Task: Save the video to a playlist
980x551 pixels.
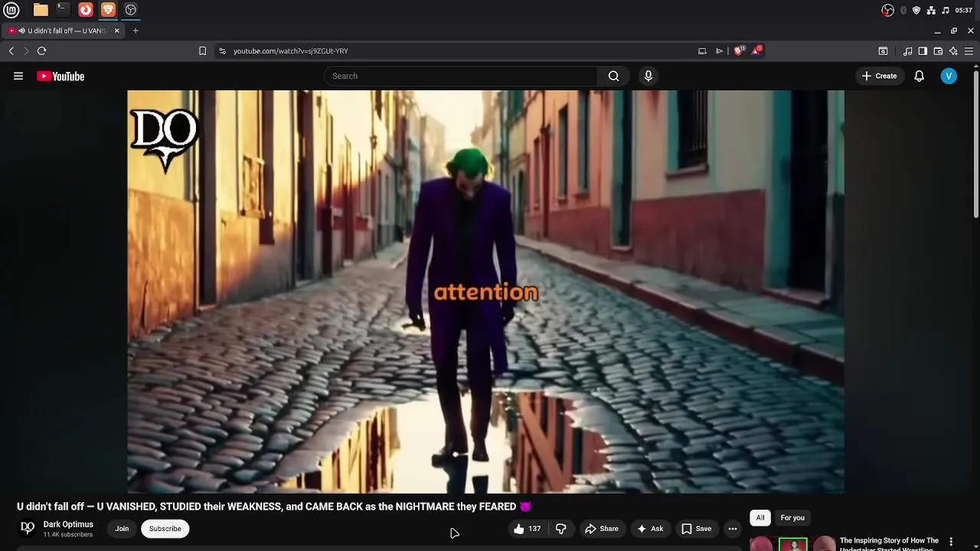Action: coord(697,529)
